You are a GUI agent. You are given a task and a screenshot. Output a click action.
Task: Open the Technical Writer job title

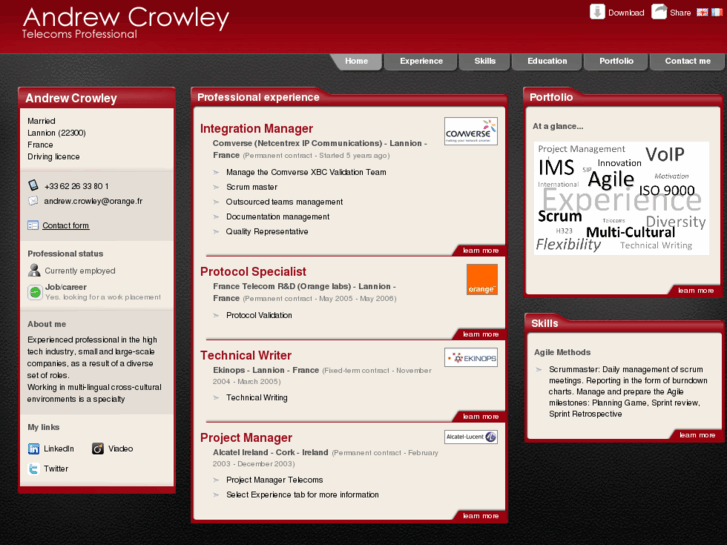click(246, 355)
